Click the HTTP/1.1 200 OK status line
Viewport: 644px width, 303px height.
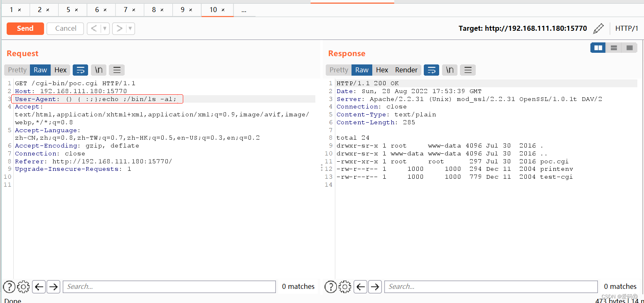click(x=368, y=83)
